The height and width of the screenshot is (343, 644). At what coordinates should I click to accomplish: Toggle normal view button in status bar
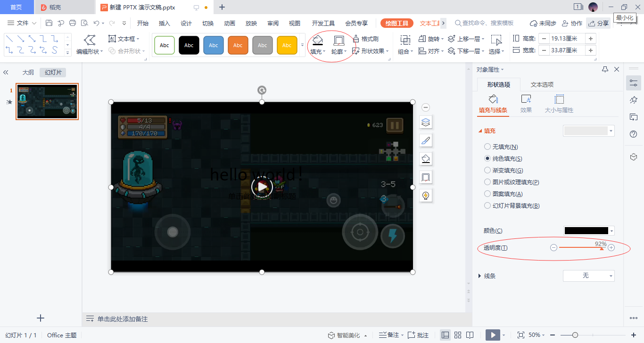coord(445,335)
